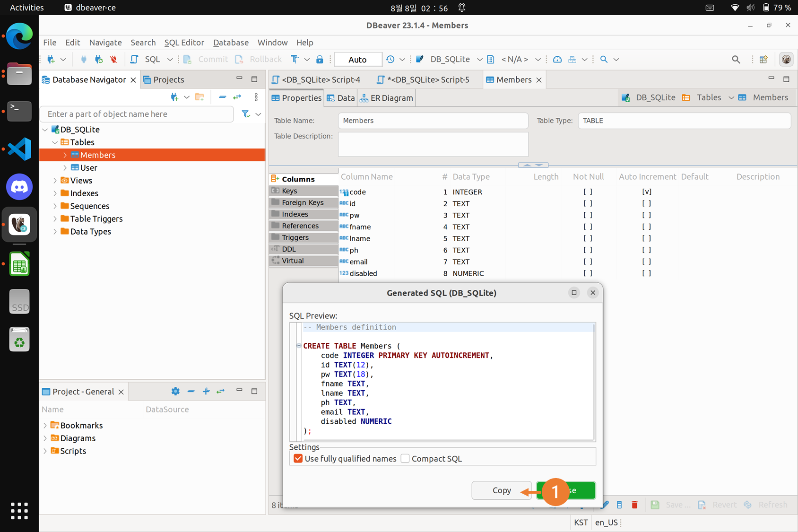
Task: Expand the Views folder
Action: point(55,181)
